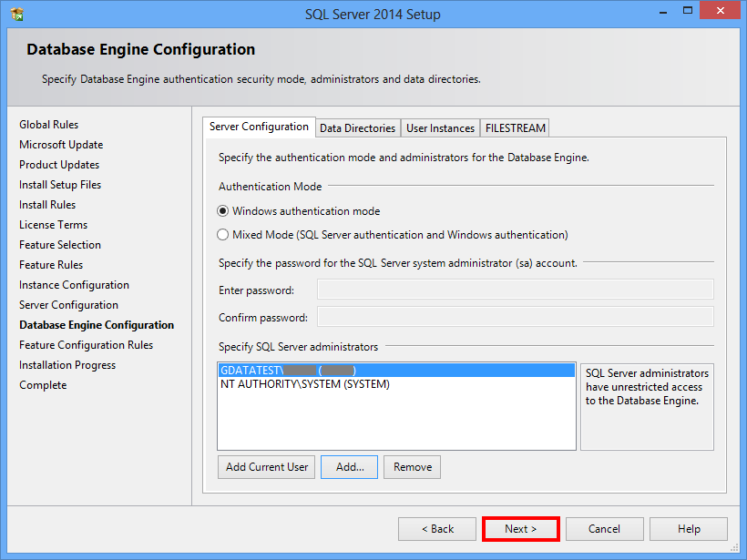747x560 pixels.
Task: Click the Confirm password field
Action: 516,317
